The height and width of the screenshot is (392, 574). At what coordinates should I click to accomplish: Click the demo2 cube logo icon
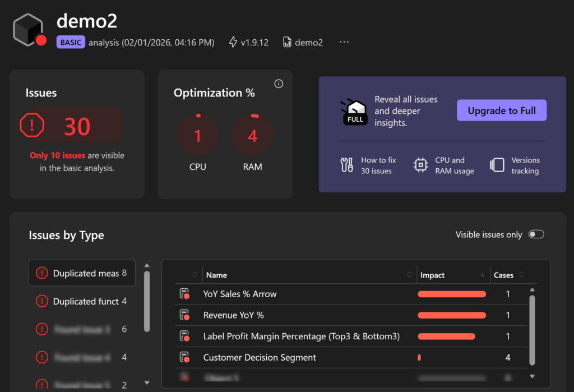[29, 30]
